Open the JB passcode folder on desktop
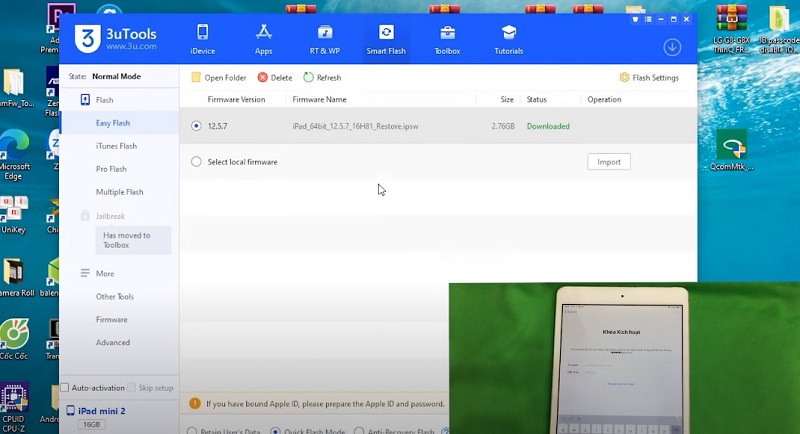The width and height of the screenshot is (800, 434). 780,30
